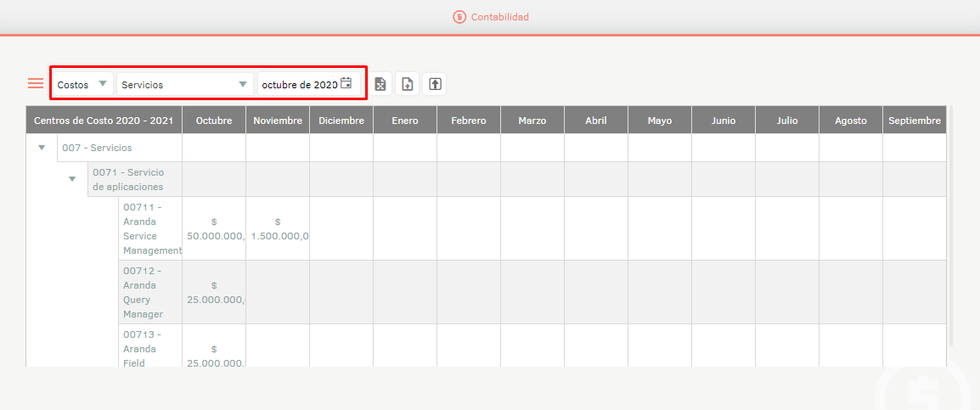Click the octubre de 2020 date field
This screenshot has height=410, width=980.
[300, 85]
